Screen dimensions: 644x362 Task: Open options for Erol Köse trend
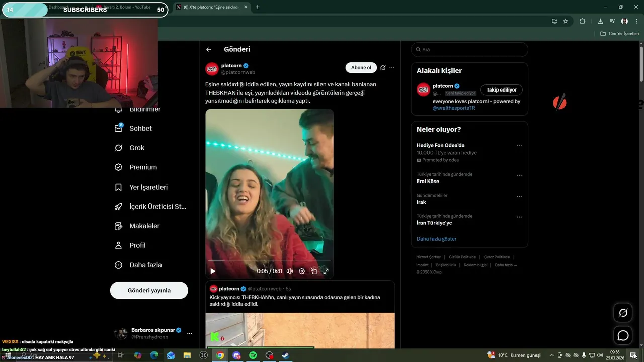click(519, 175)
